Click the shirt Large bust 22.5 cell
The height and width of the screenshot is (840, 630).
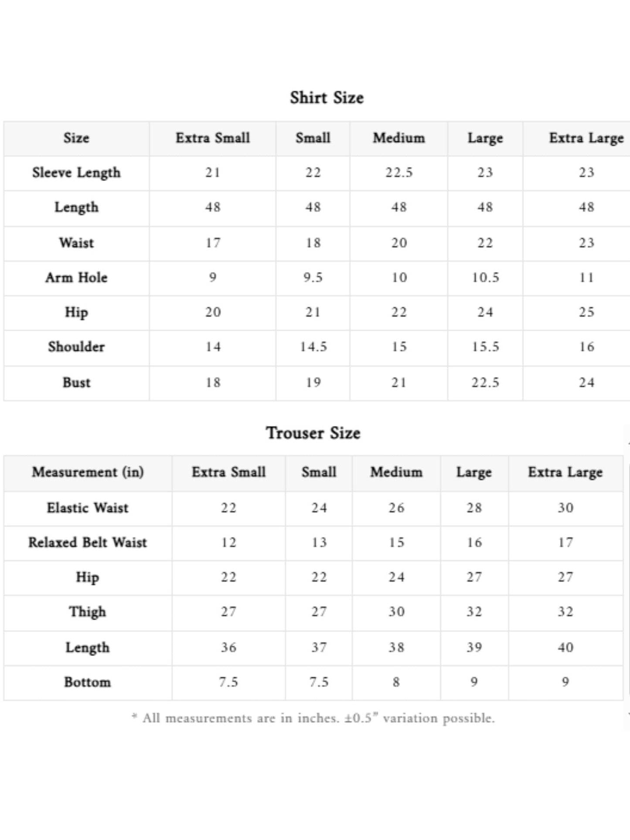click(485, 383)
